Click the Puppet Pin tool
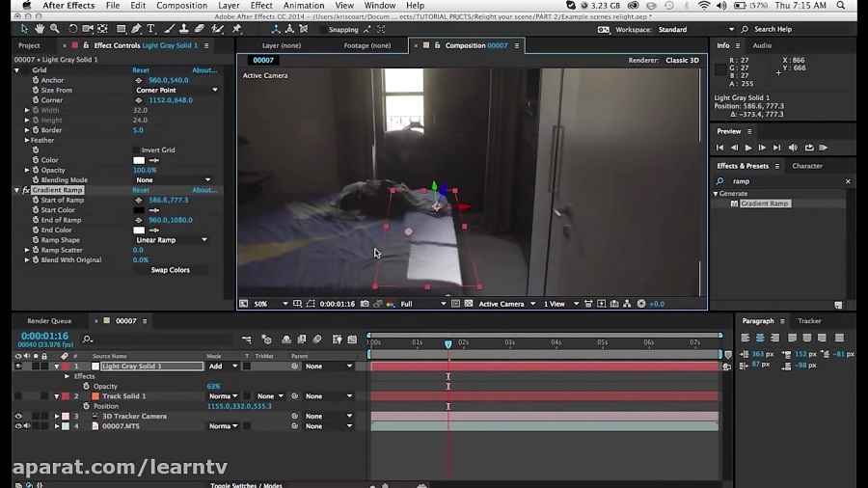 236,29
